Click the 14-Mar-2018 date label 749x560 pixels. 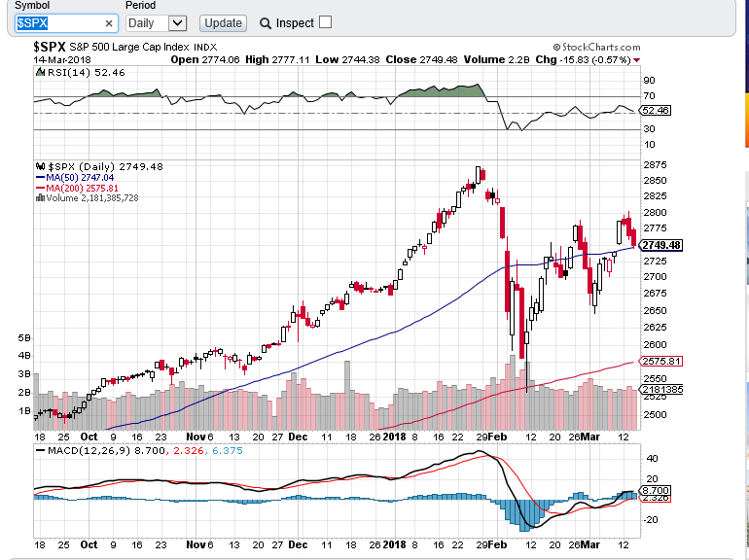[x=62, y=60]
